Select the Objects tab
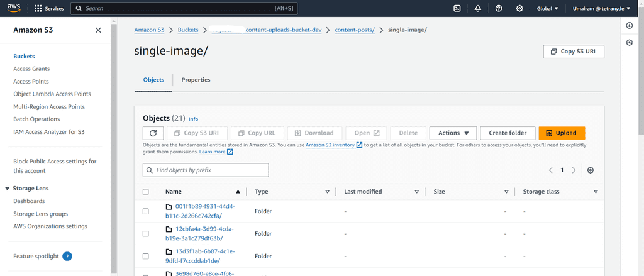Image resolution: width=644 pixels, height=276 pixels. pyautogui.click(x=153, y=80)
